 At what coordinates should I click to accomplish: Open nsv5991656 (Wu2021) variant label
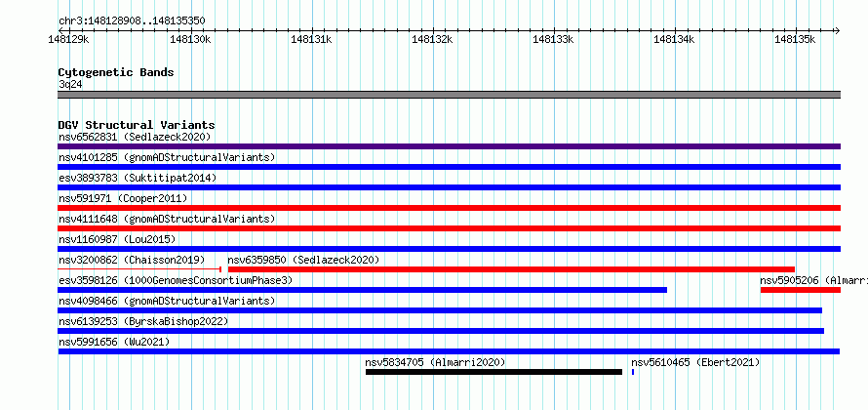114,342
